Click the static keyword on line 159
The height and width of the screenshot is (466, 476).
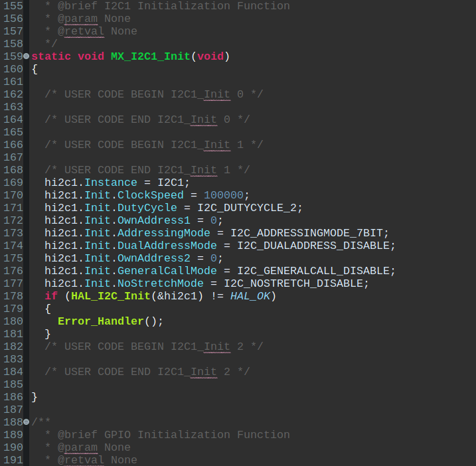pos(51,56)
